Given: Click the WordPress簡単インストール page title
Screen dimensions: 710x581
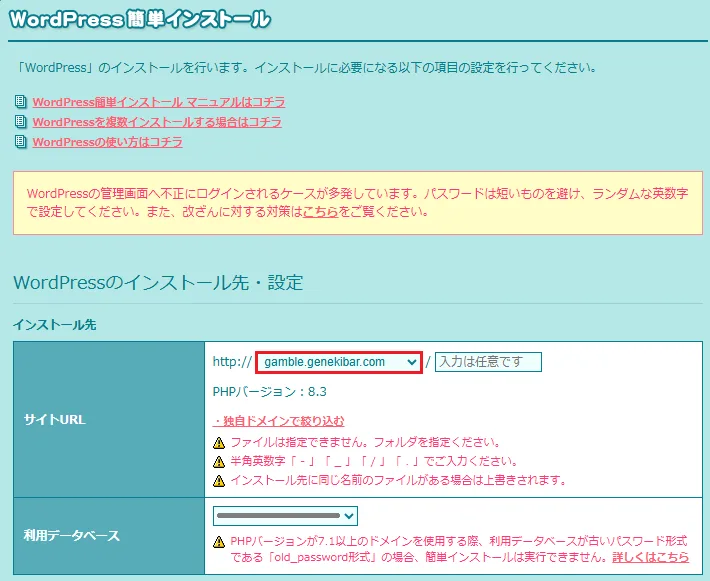Looking at the screenshot, I should tap(139, 19).
